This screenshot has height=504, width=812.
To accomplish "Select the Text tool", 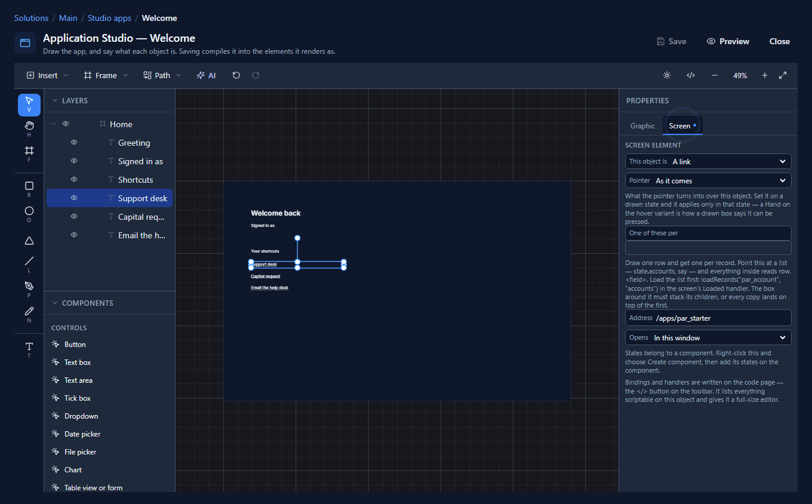I will coord(29,349).
